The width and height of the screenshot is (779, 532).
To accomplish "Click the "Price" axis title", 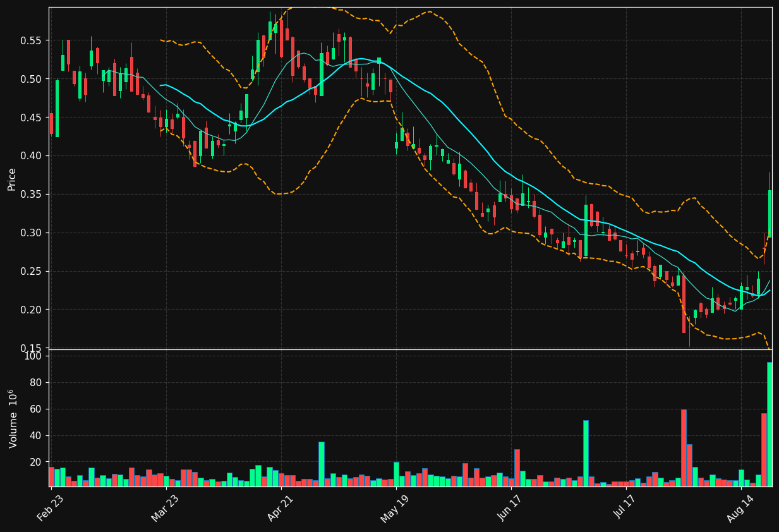I will [x=12, y=179].
